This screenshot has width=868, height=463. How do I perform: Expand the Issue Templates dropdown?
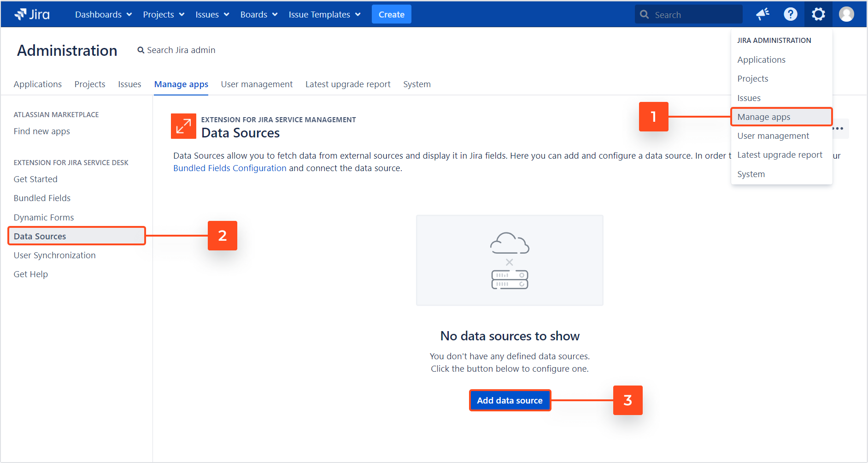(x=324, y=15)
